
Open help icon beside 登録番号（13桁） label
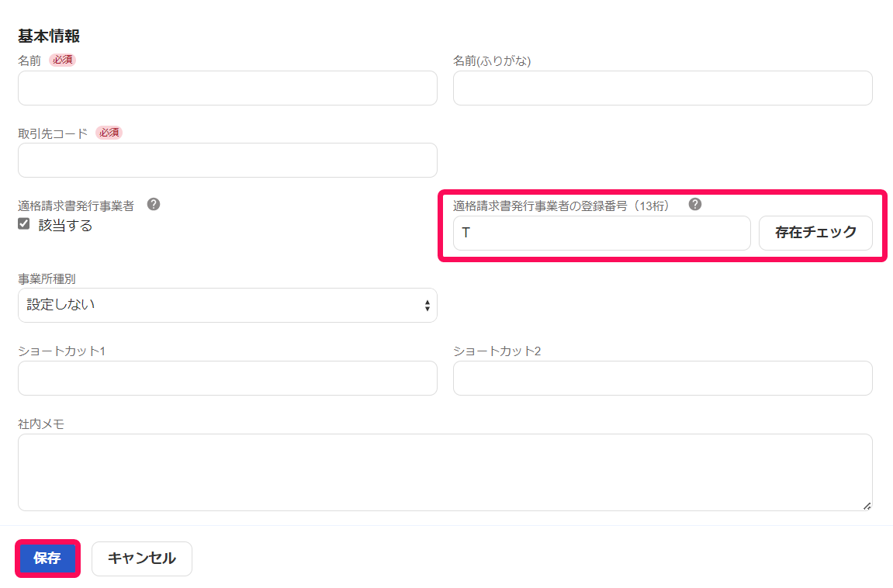695,204
